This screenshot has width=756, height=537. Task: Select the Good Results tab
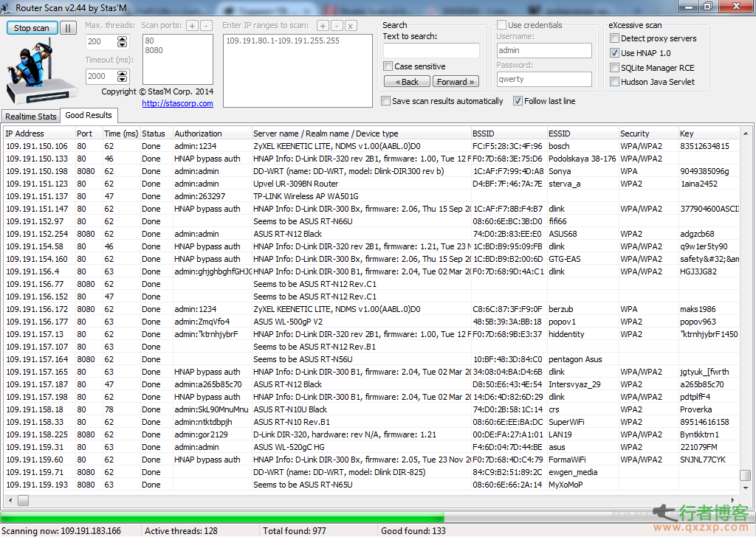pos(89,115)
